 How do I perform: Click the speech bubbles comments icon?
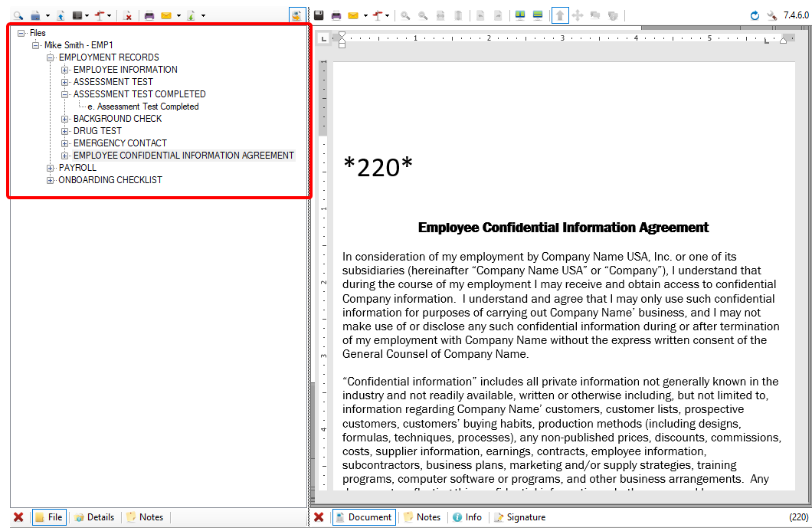[595, 15]
